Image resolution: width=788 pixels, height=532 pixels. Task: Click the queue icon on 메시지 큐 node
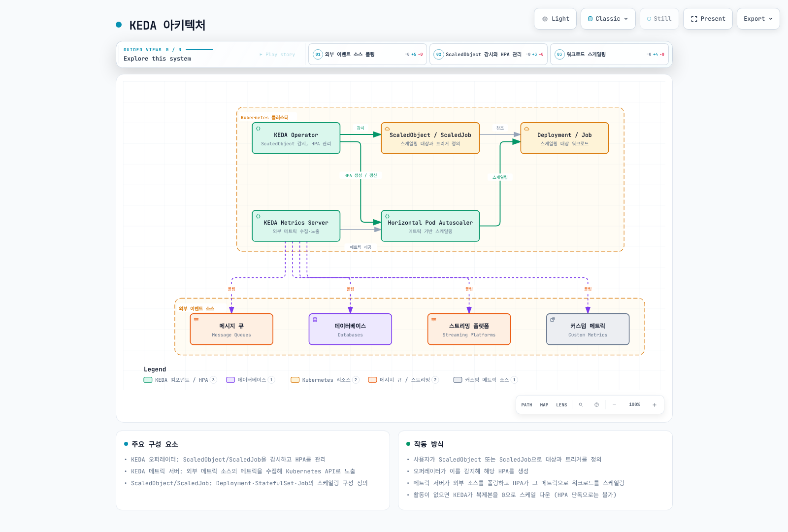(196, 320)
